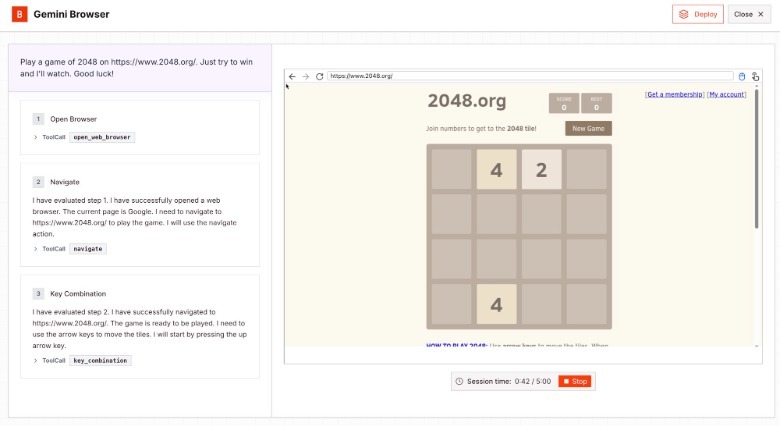Click the open_web_browser code label
The height and width of the screenshot is (426, 780).
pos(102,137)
